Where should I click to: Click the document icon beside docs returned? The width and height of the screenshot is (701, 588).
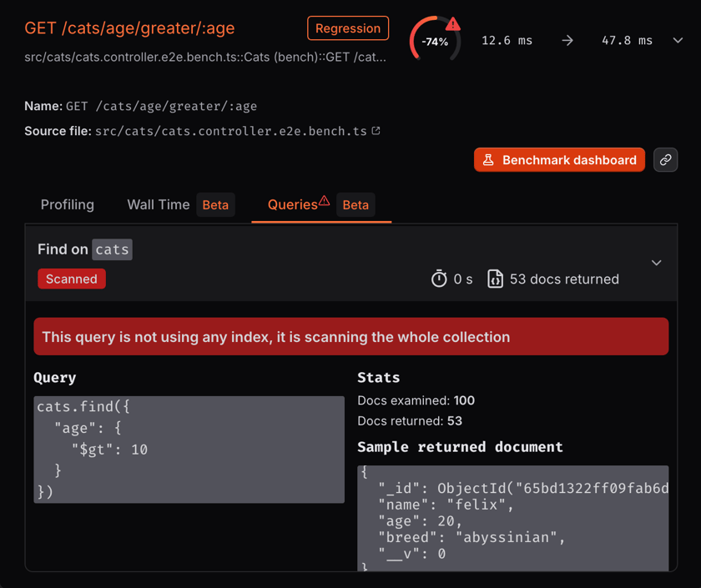pos(495,279)
